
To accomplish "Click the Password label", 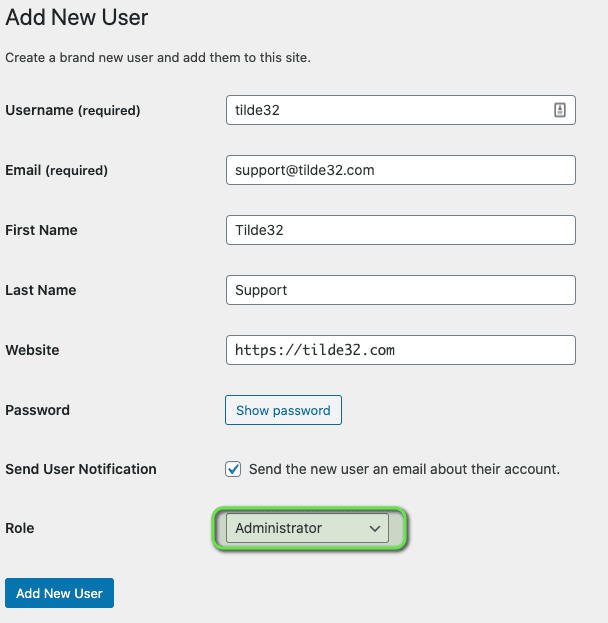I will coord(37,410).
